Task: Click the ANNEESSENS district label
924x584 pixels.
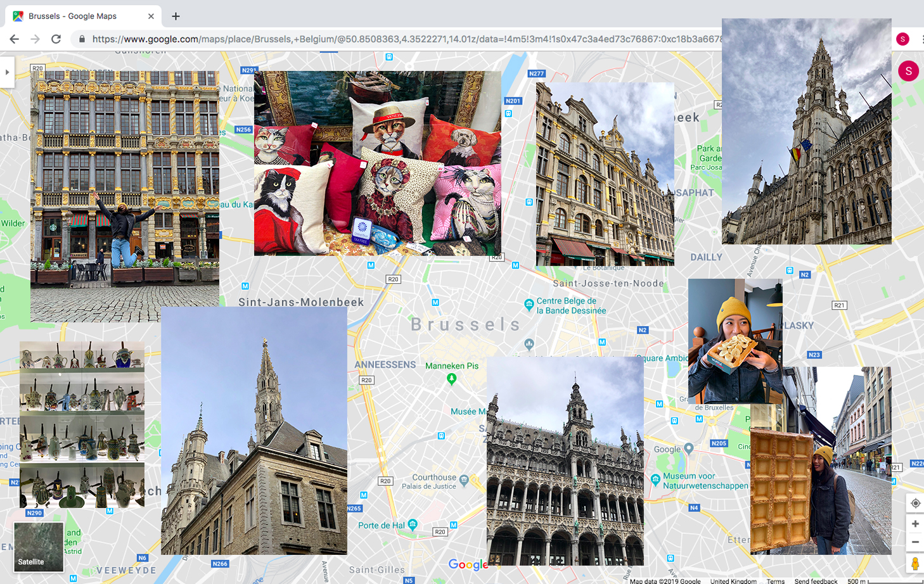Action: pyautogui.click(x=385, y=365)
